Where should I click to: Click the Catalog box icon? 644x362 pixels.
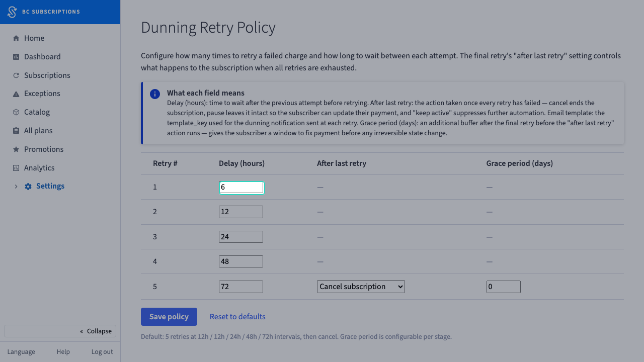16,112
